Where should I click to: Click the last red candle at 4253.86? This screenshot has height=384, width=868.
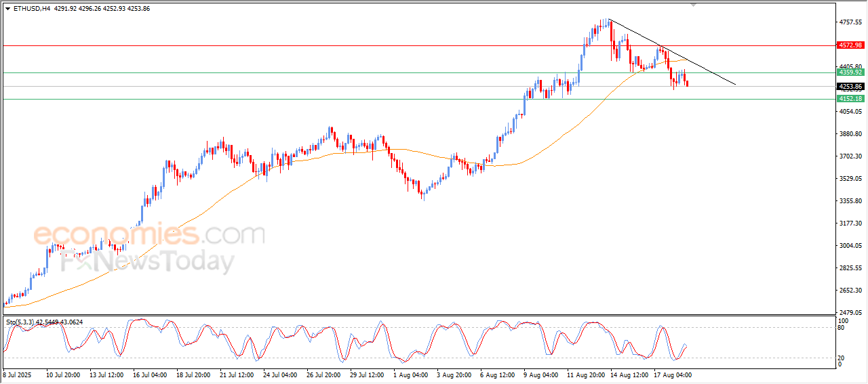point(688,83)
